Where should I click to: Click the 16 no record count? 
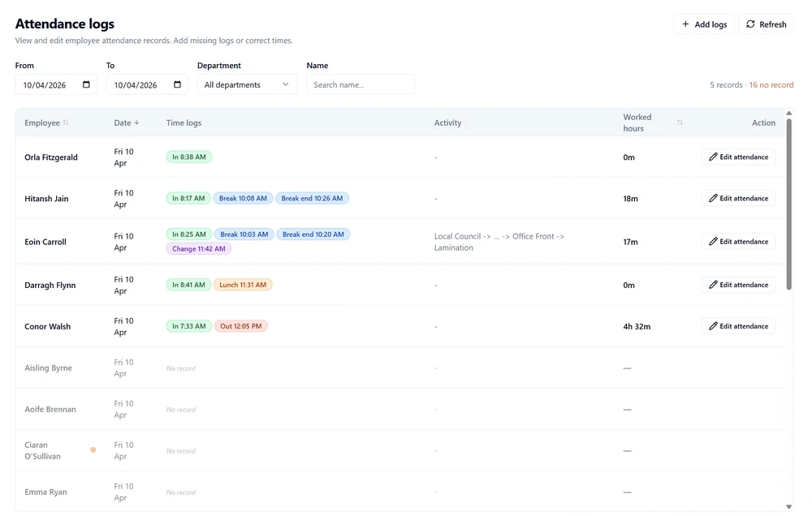tap(771, 85)
